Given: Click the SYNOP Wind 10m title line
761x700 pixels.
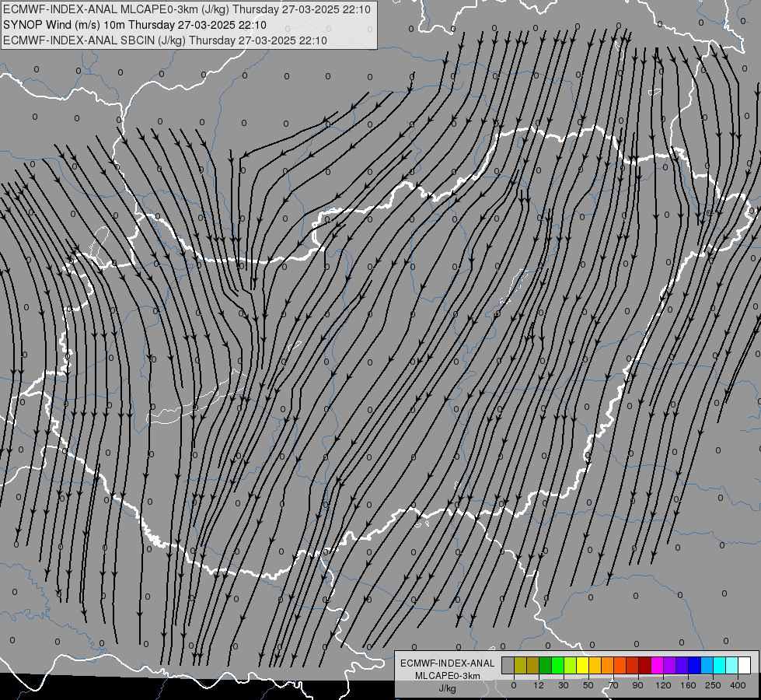Looking at the screenshot, I should coord(134,25).
